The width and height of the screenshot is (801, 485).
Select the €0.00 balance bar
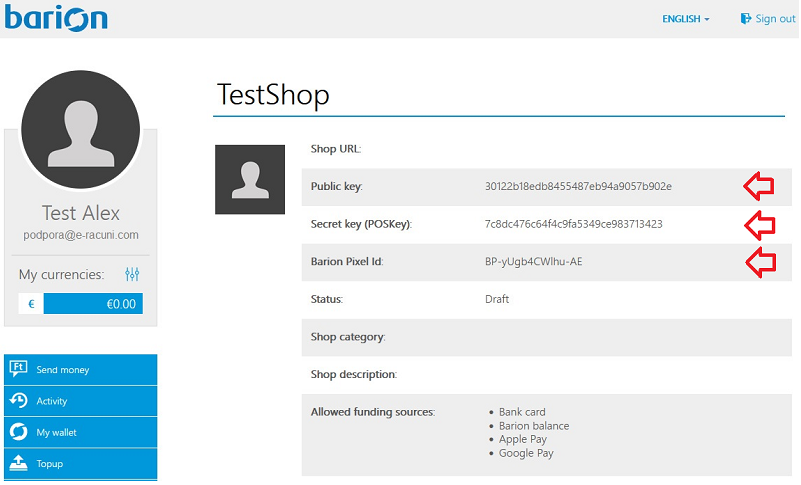click(93, 304)
